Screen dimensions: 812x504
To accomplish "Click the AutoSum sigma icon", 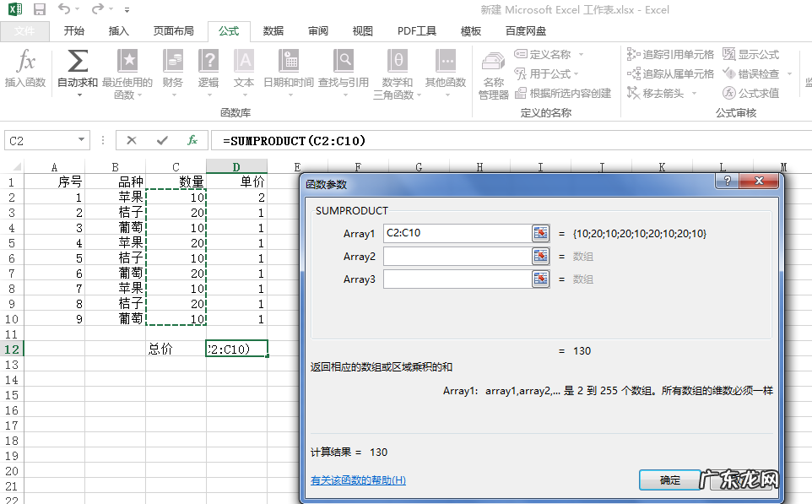I will [78, 62].
